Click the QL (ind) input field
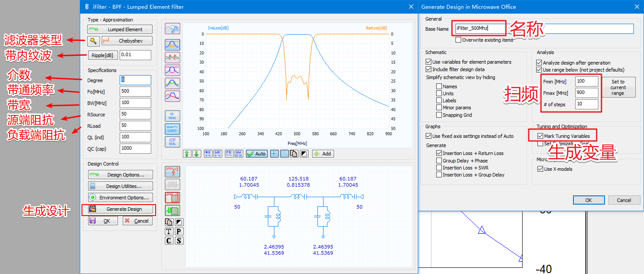Screen dimensions: 644x274 point(135,137)
